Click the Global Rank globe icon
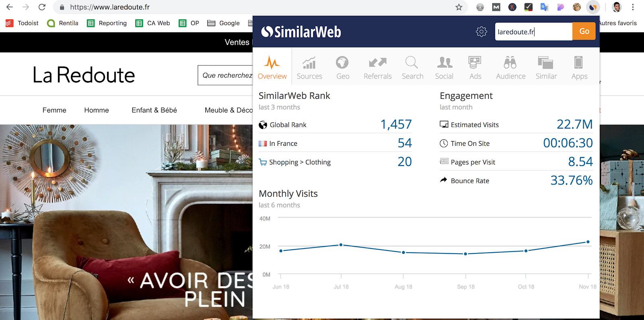This screenshot has width=644, height=320. coord(263,125)
